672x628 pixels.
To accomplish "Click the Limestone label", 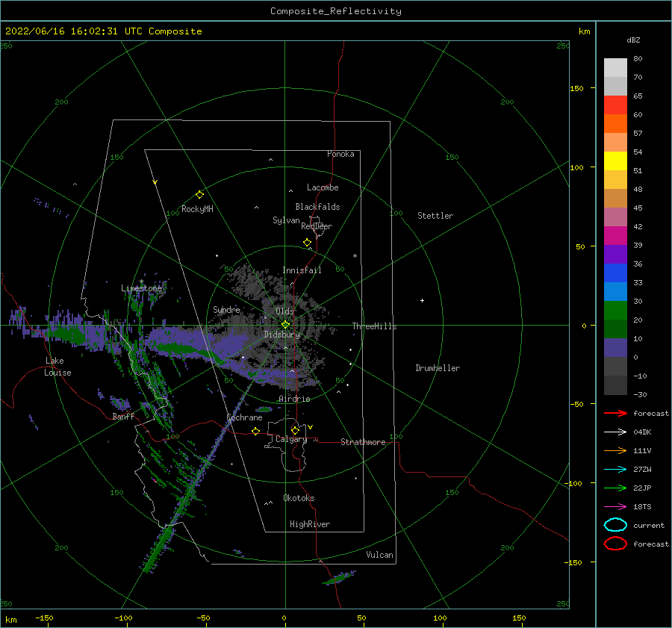I will (x=141, y=288).
